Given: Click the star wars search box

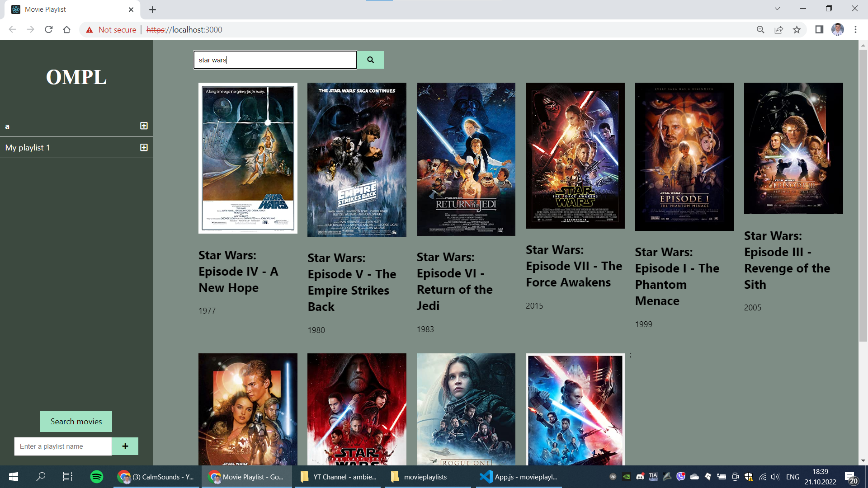Looking at the screenshot, I should 275,60.
